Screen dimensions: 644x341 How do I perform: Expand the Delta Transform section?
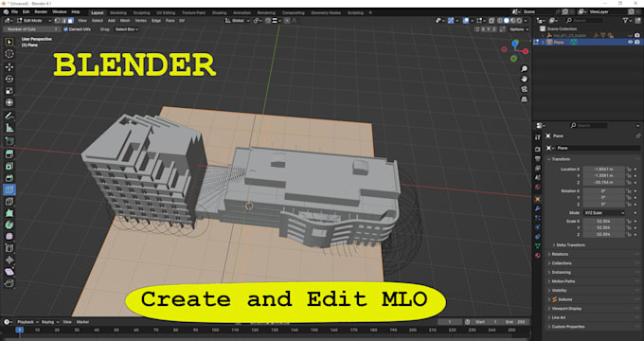click(x=569, y=245)
